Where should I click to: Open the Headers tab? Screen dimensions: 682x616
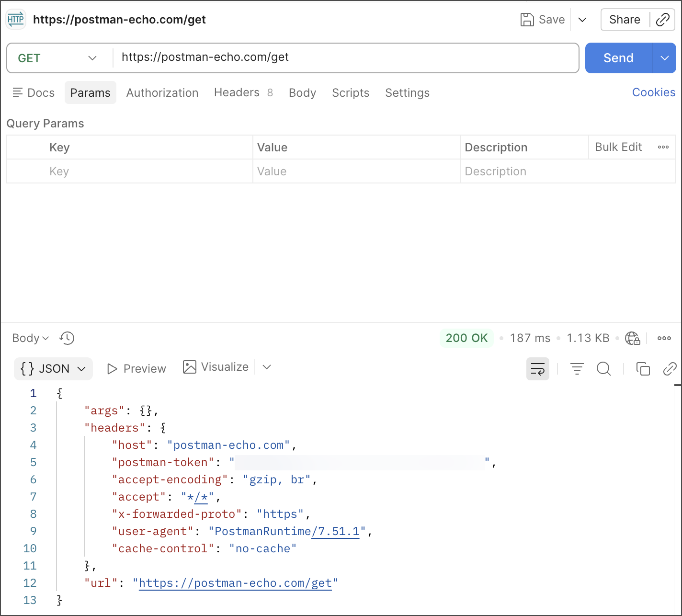point(243,92)
